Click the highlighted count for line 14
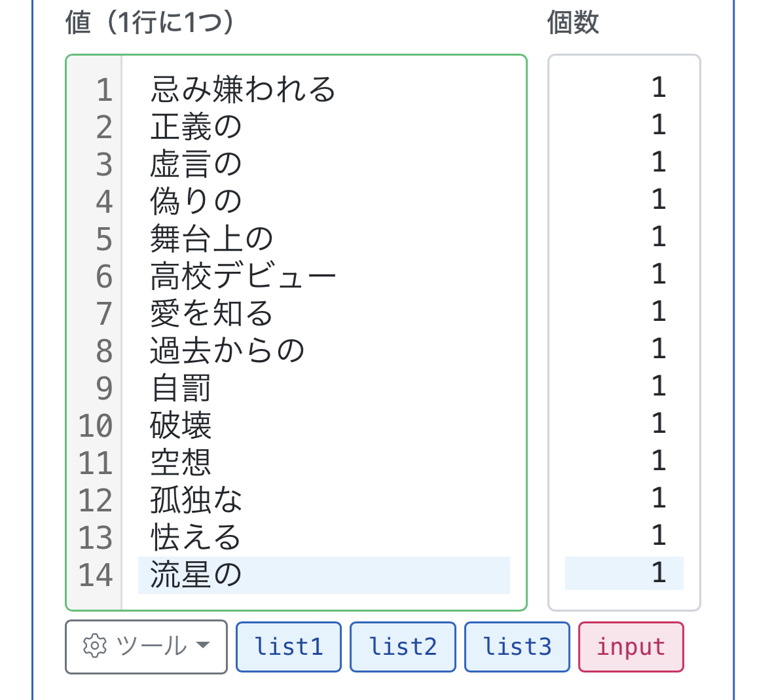 coord(658,573)
